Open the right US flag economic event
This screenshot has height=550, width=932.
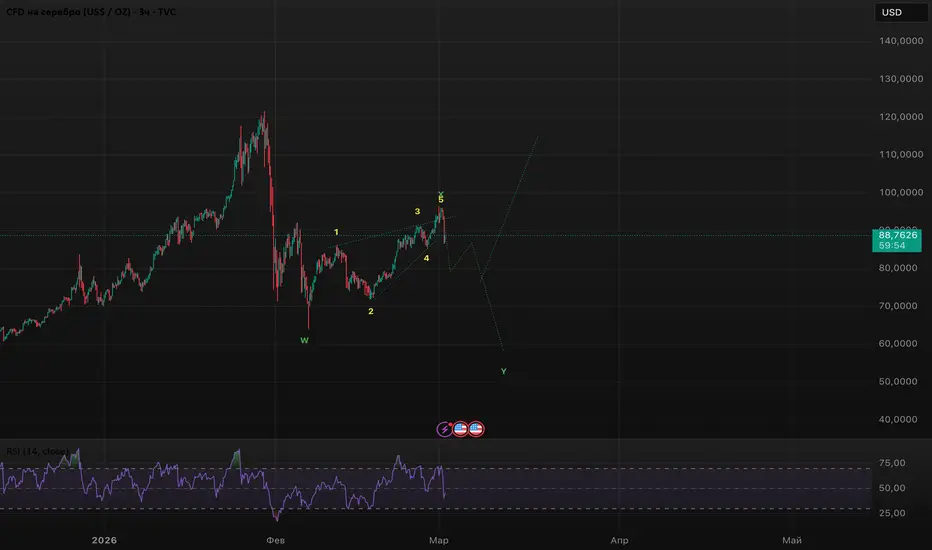tap(476, 429)
